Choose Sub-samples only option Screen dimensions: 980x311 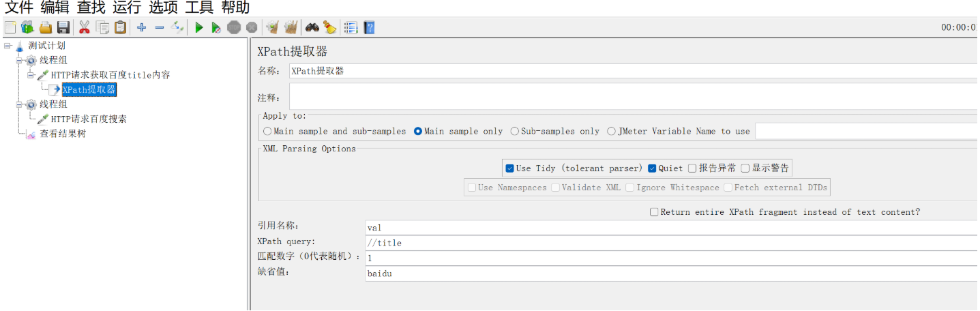coord(515,131)
